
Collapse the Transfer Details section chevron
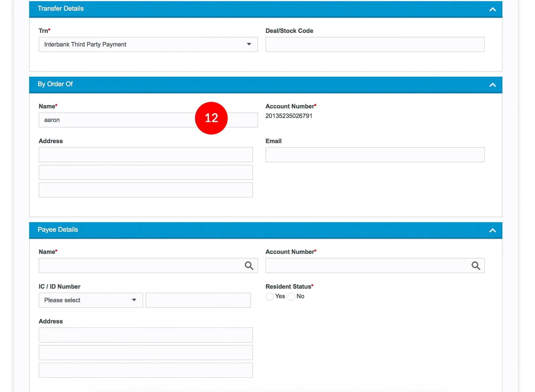[x=492, y=9]
